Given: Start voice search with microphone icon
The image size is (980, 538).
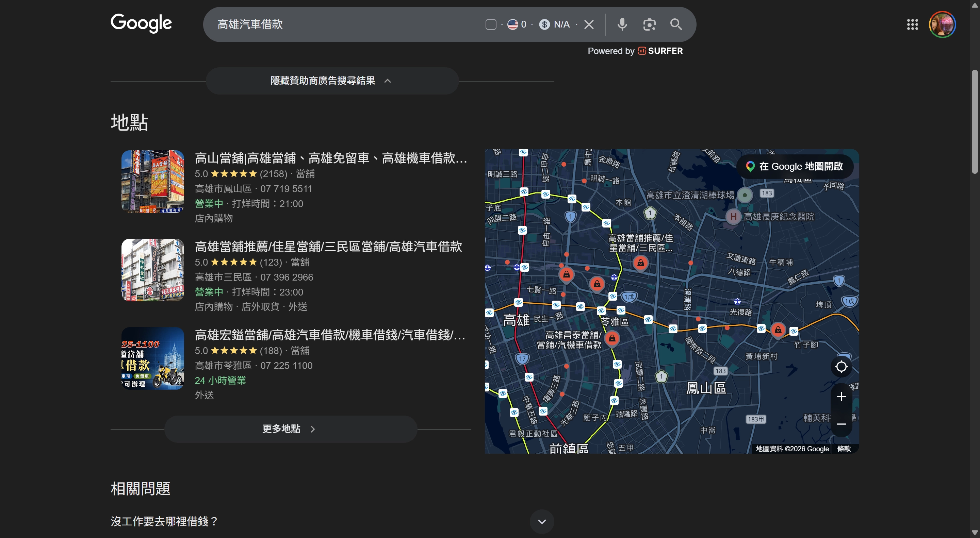Looking at the screenshot, I should point(622,24).
